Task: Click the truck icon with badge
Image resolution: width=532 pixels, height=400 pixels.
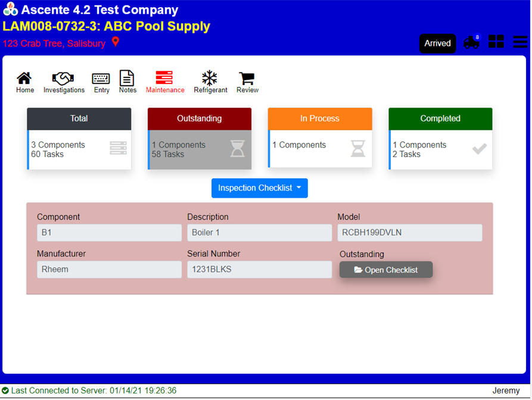Action: pyautogui.click(x=471, y=43)
